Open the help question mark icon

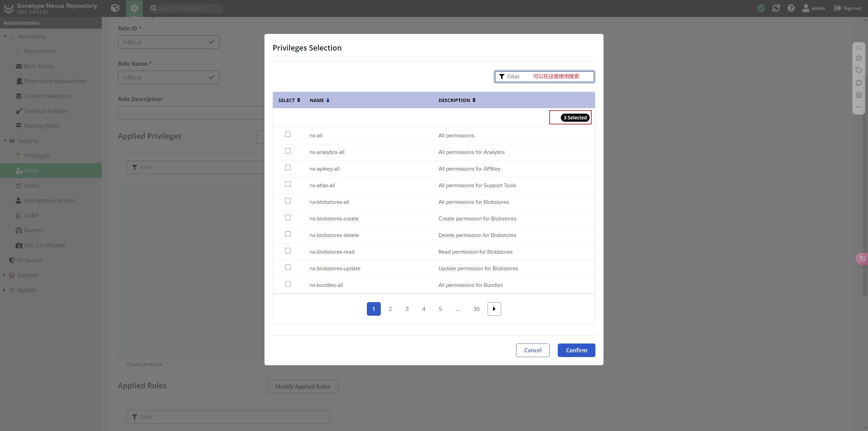791,8
